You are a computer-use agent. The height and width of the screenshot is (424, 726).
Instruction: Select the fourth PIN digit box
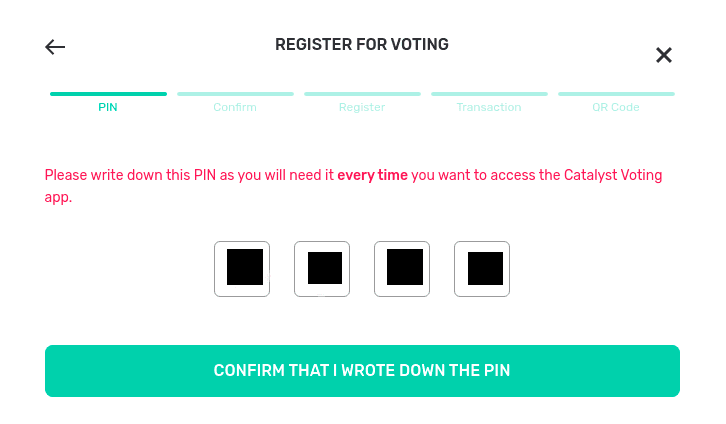point(482,269)
